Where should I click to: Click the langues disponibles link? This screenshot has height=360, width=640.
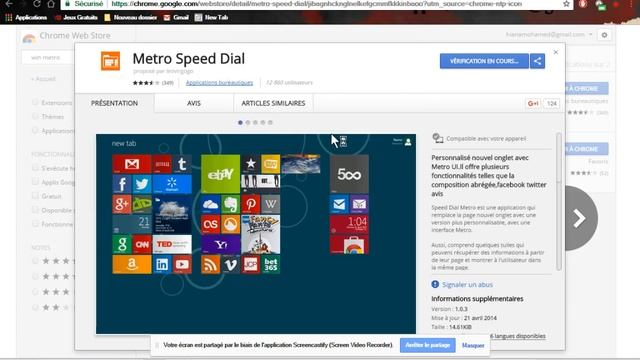(x=518, y=336)
